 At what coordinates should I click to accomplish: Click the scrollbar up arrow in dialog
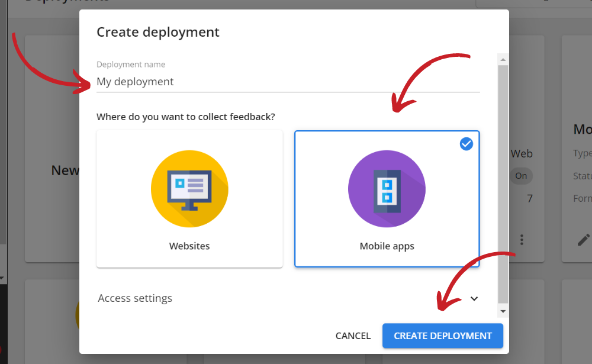click(x=503, y=60)
